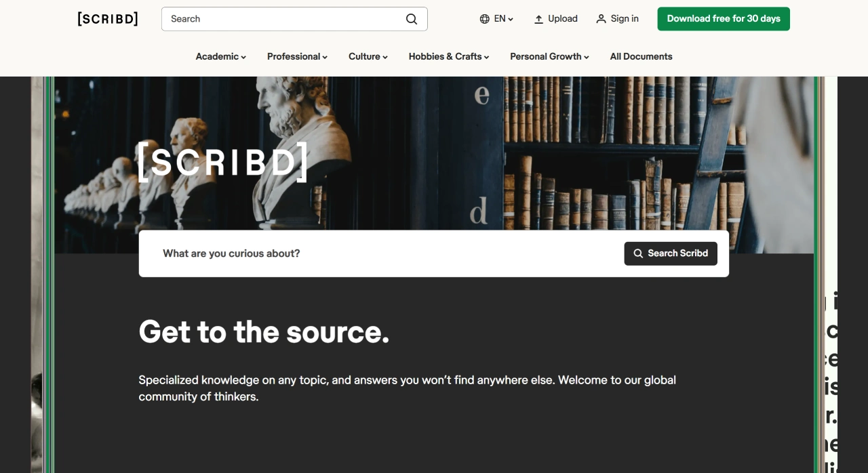Expand the Academic menu
The width and height of the screenshot is (868, 473).
click(221, 56)
